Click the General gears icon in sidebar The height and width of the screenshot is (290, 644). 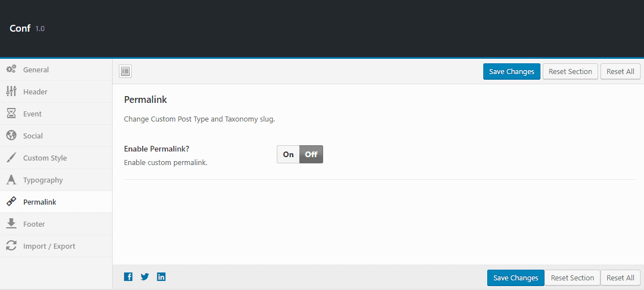11,70
